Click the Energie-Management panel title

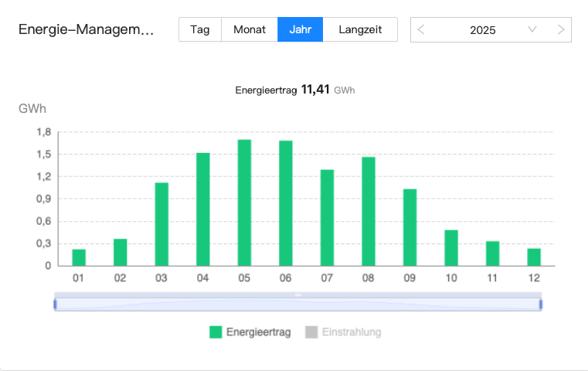(x=86, y=30)
